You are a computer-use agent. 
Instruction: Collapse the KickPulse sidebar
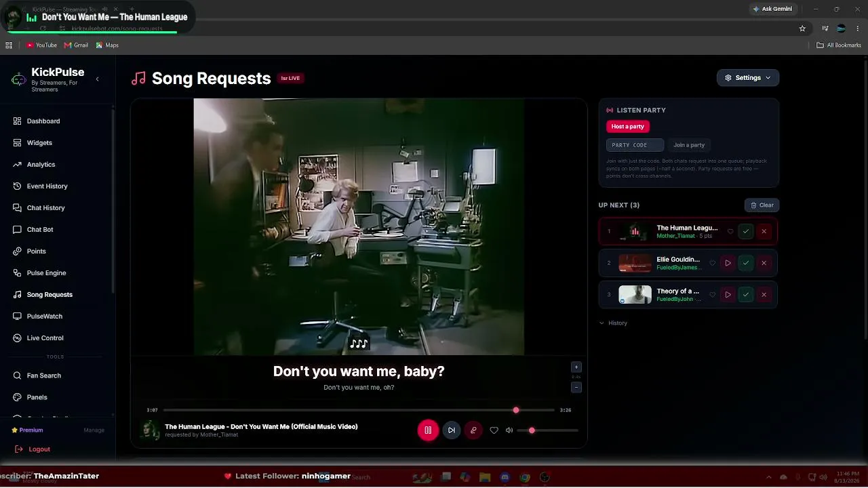tap(97, 79)
